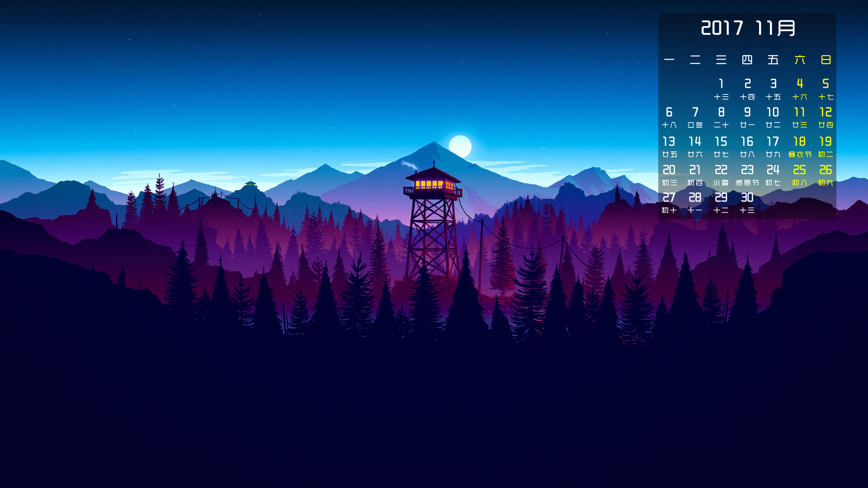This screenshot has width=868, height=488.
Task: Click the 四 Thursday column header
Action: point(747,60)
